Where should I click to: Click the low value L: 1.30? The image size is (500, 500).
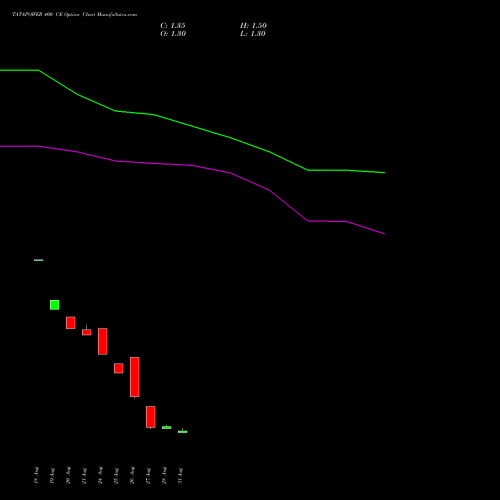coord(253,34)
